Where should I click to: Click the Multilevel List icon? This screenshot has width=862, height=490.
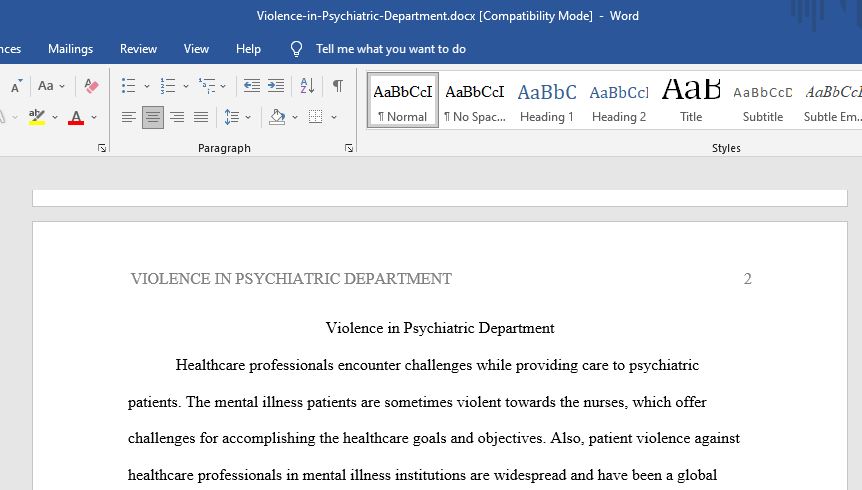point(207,86)
